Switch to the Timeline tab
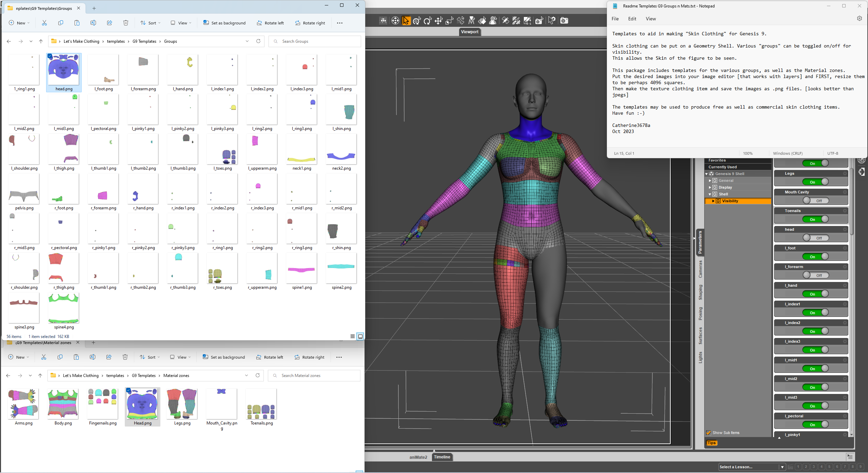 tap(442, 457)
